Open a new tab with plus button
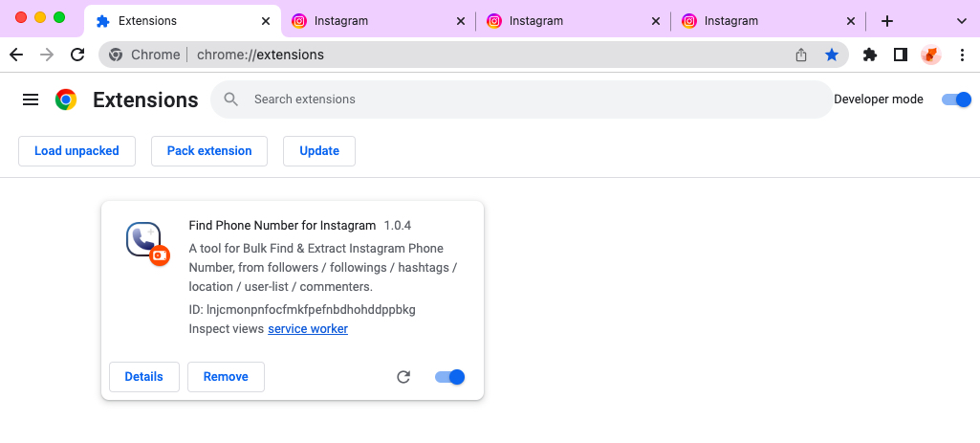Screen dimensions: 980x443 click(x=887, y=20)
